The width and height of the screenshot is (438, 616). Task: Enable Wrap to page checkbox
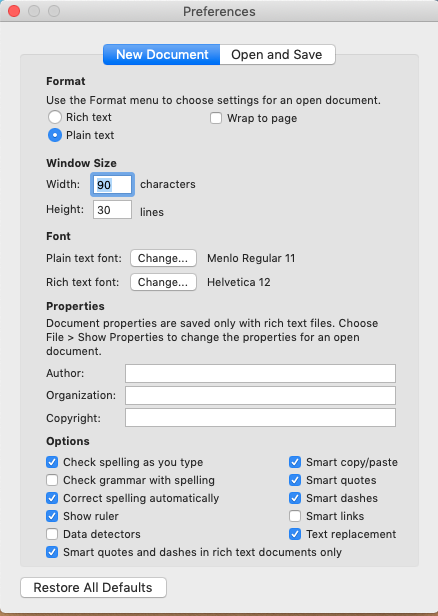(x=216, y=118)
